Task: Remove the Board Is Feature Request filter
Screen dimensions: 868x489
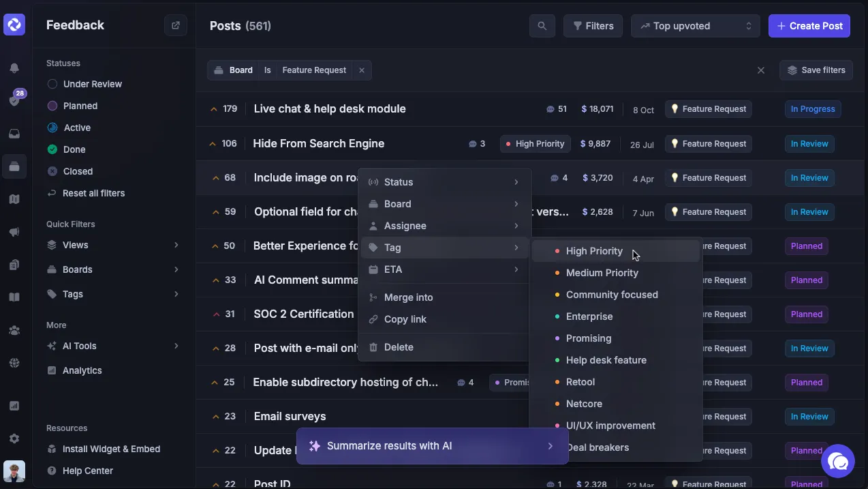Action: [x=362, y=70]
